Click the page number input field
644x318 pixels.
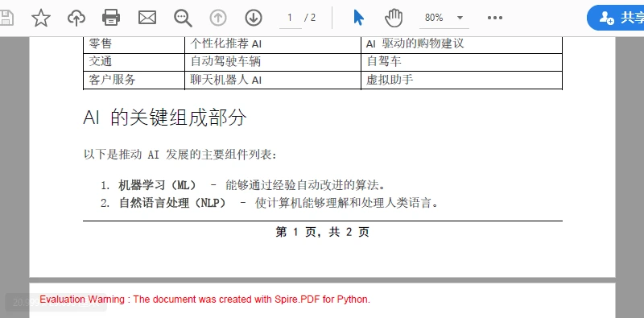pos(291,18)
